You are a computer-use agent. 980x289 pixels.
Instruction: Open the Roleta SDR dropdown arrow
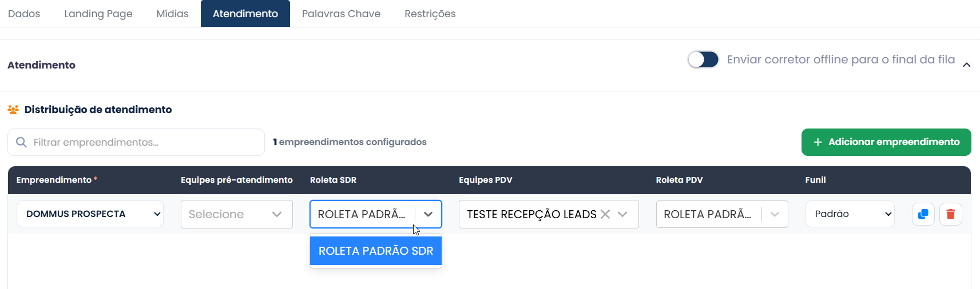pos(428,214)
